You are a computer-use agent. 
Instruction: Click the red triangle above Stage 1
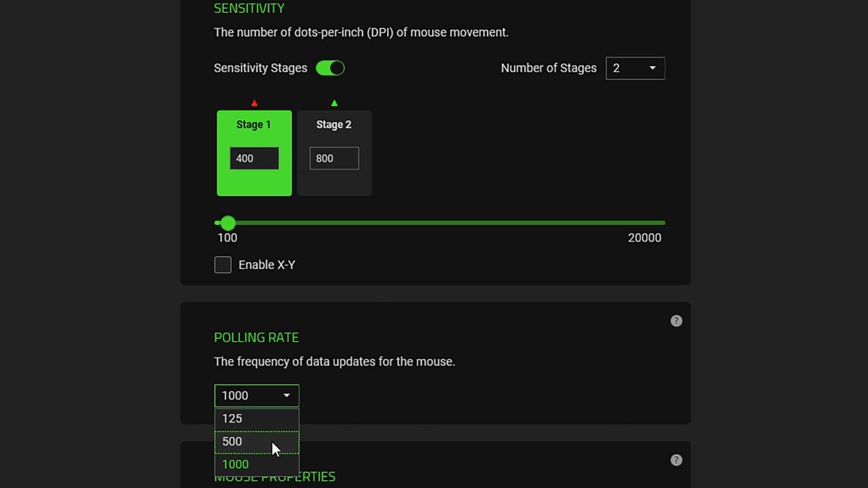point(254,103)
